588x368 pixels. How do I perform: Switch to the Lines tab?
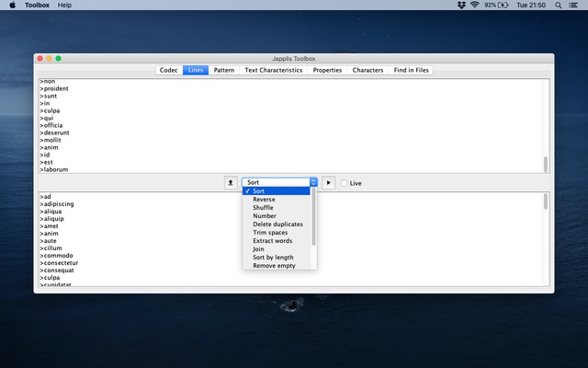pyautogui.click(x=196, y=70)
